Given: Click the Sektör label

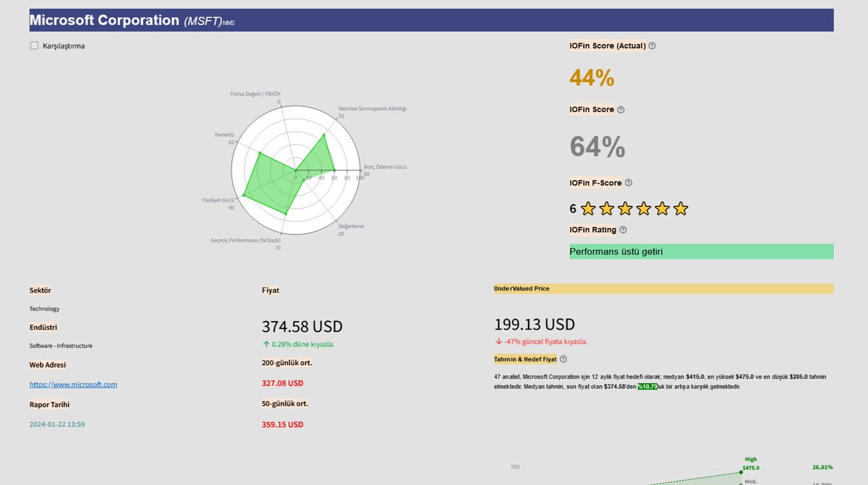Looking at the screenshot, I should coord(40,291).
